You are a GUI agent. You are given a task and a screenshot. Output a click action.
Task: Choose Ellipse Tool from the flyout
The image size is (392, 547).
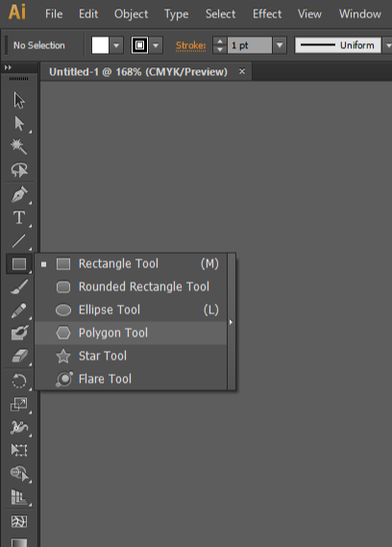[131, 310]
